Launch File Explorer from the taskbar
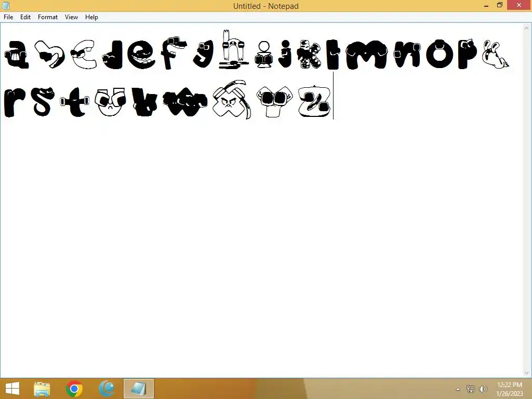Image resolution: width=532 pixels, height=399 pixels. [x=42, y=389]
